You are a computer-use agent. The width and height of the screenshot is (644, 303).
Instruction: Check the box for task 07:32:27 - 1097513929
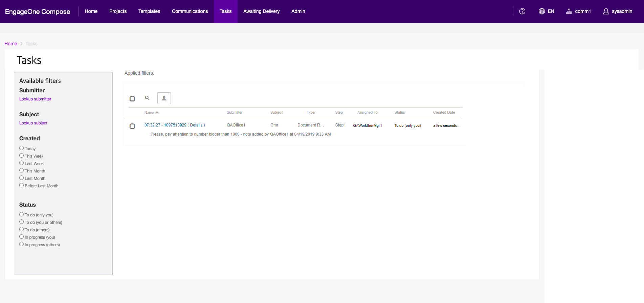click(x=132, y=126)
